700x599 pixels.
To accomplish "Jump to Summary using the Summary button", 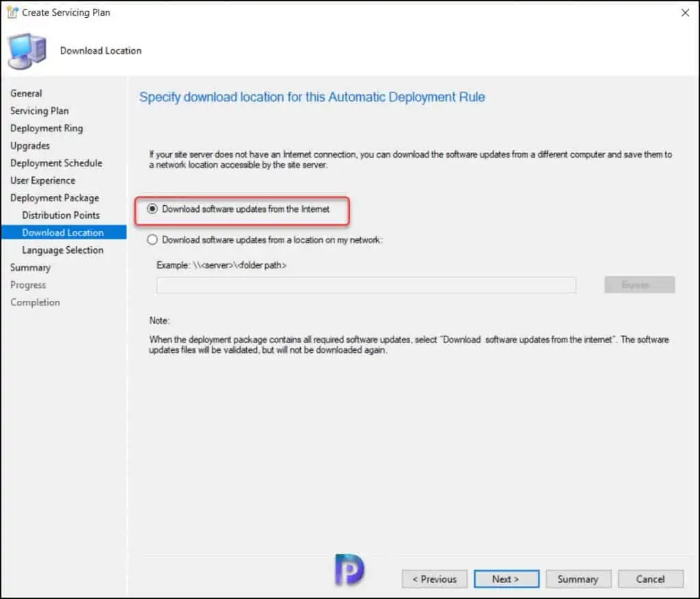I will point(578,579).
